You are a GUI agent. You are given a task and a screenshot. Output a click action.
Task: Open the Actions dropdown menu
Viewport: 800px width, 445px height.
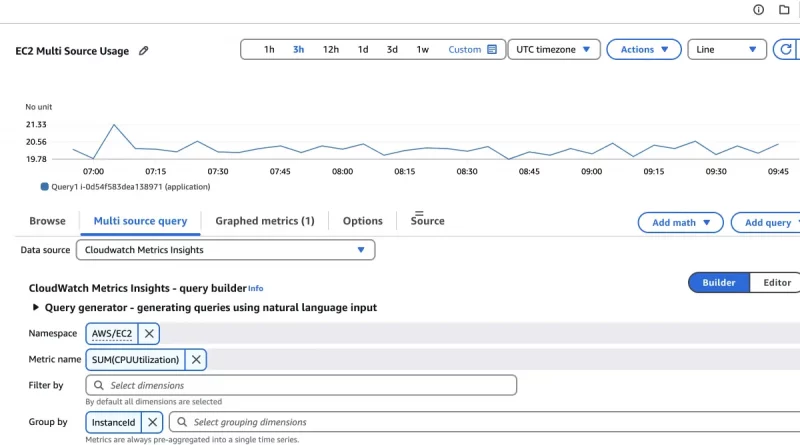[644, 50]
